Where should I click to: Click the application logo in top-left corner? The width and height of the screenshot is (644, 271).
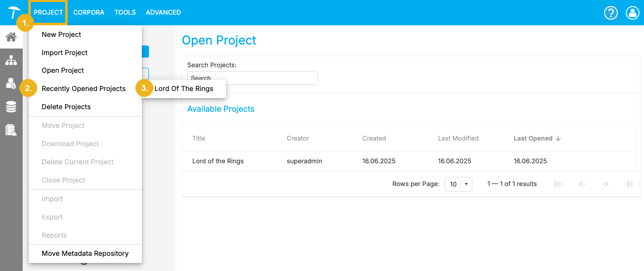pyautogui.click(x=14, y=12)
